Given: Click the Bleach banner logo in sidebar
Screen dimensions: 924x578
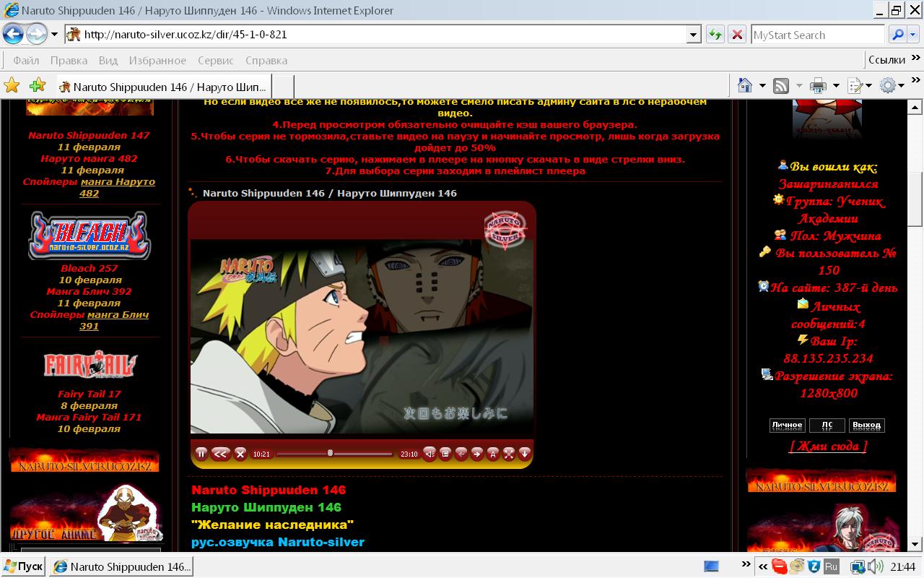Looking at the screenshot, I should click(90, 236).
